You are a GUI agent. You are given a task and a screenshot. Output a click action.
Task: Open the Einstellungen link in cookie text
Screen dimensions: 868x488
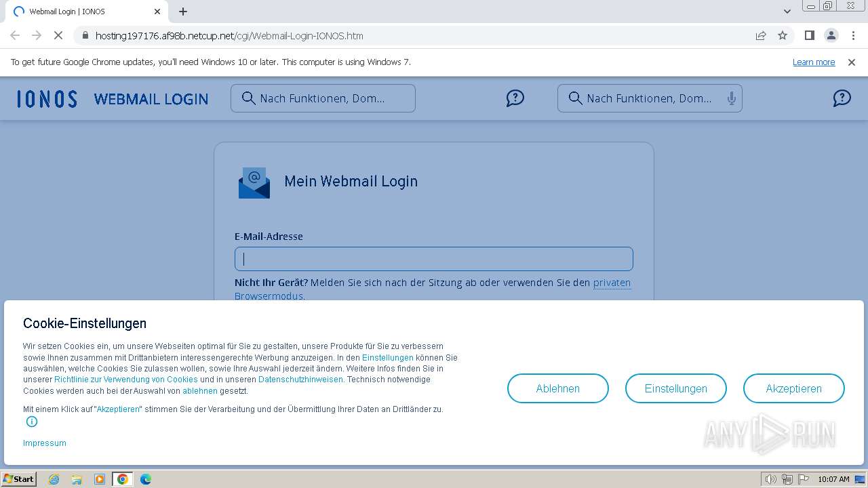388,358
